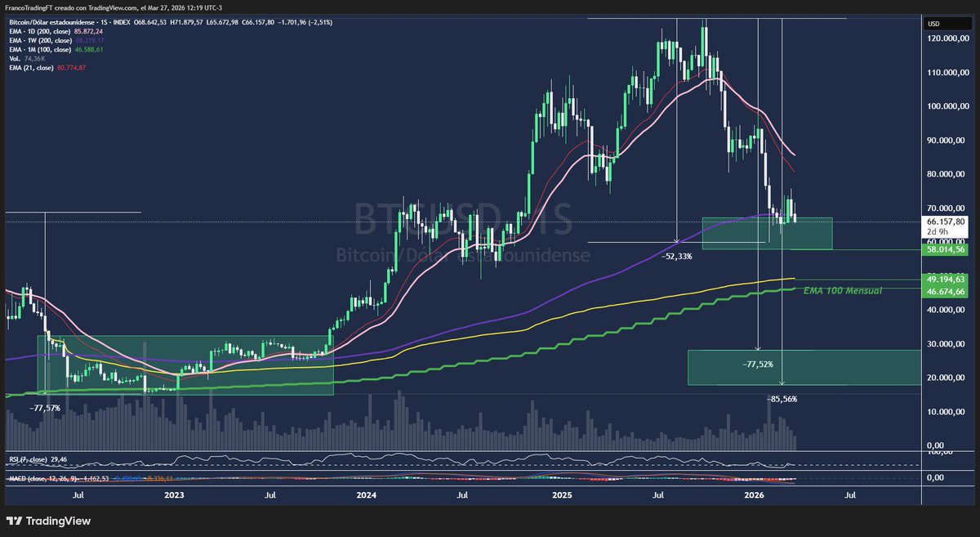
Task: Click the 2025 label on time axis
Action: pos(561,495)
